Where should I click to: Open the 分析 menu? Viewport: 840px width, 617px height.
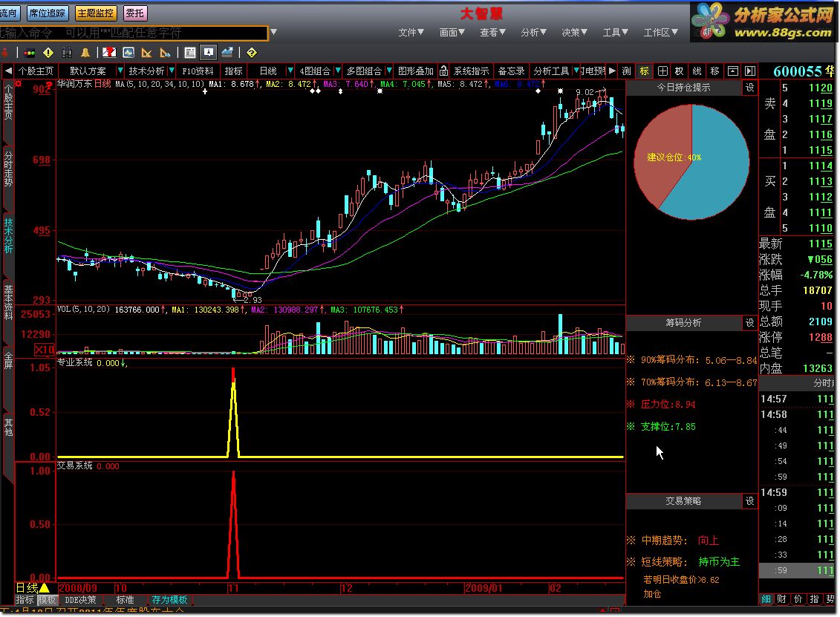533,33
